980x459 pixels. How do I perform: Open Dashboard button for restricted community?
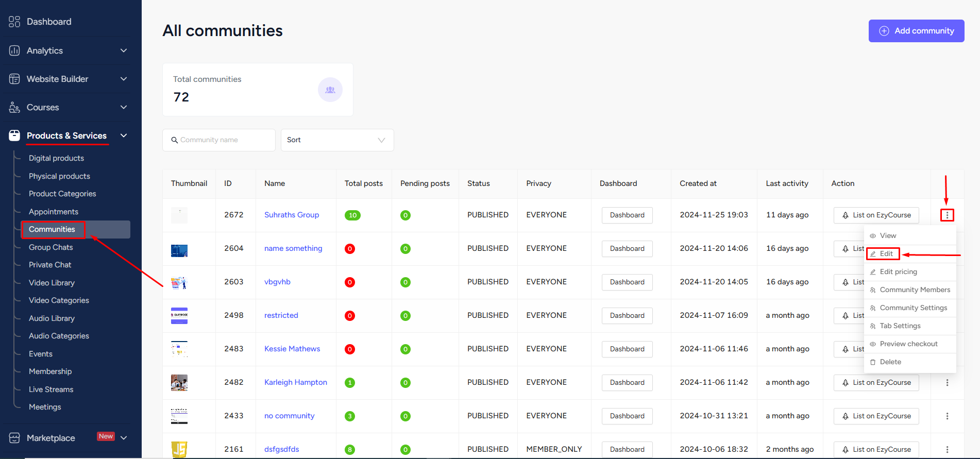tap(627, 316)
